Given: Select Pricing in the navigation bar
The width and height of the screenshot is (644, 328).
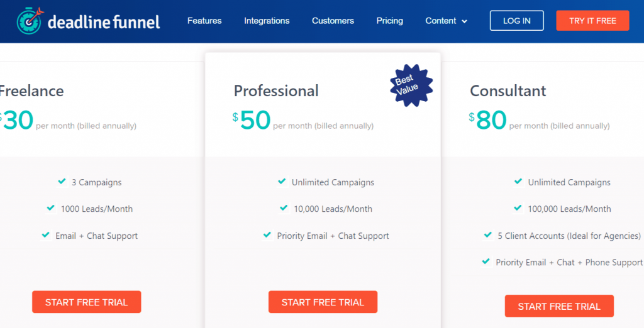Looking at the screenshot, I should tap(389, 21).
